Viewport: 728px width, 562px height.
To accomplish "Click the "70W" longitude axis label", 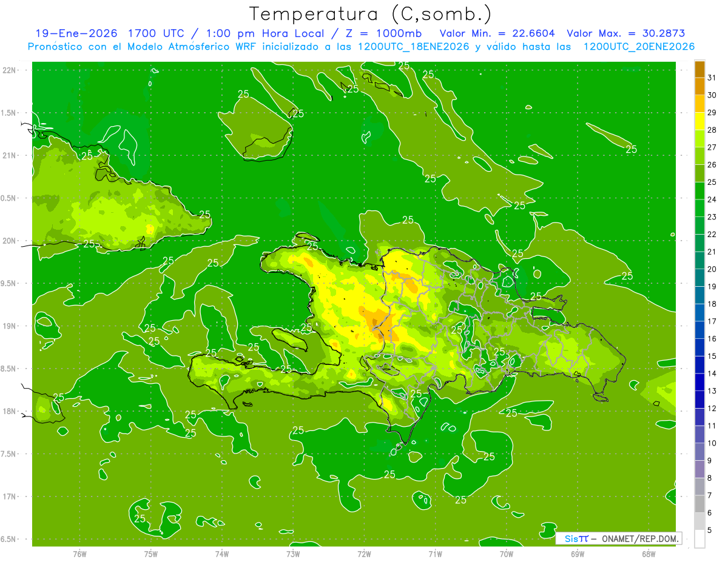I will click(507, 554).
